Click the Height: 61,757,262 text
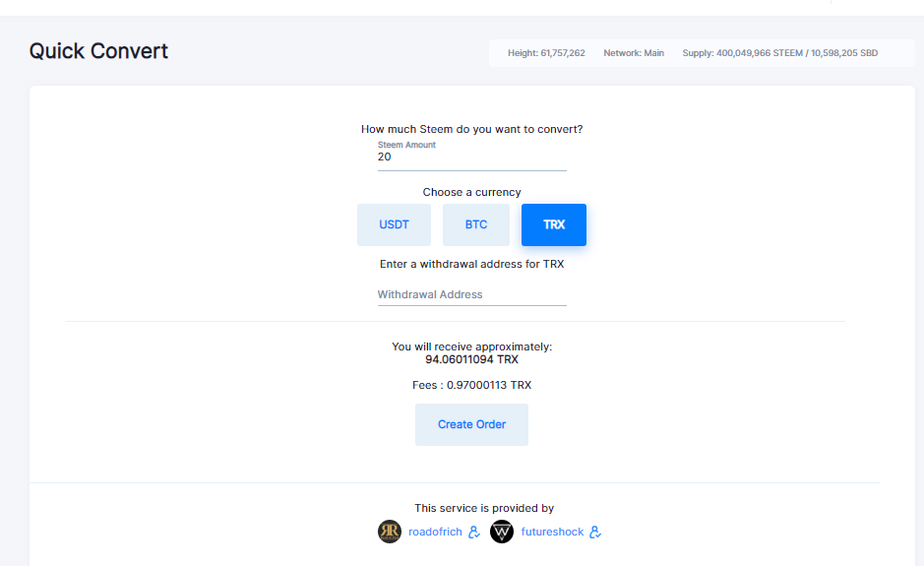This screenshot has width=924, height=566. click(546, 53)
